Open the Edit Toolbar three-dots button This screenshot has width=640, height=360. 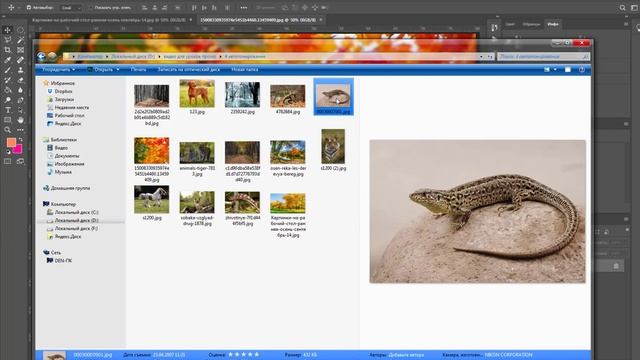(20, 130)
